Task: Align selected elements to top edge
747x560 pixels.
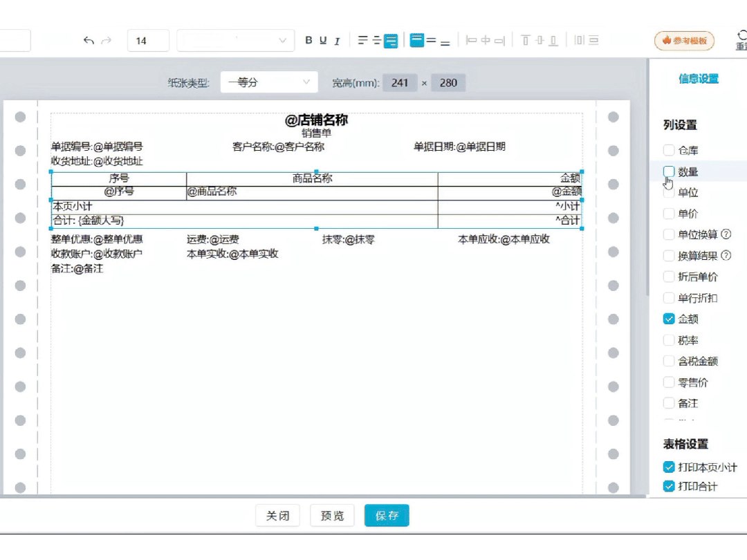Action: pos(526,41)
